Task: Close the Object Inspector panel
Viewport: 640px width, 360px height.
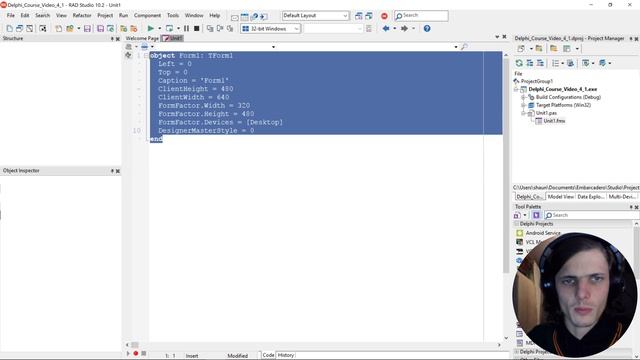Action: (x=118, y=171)
